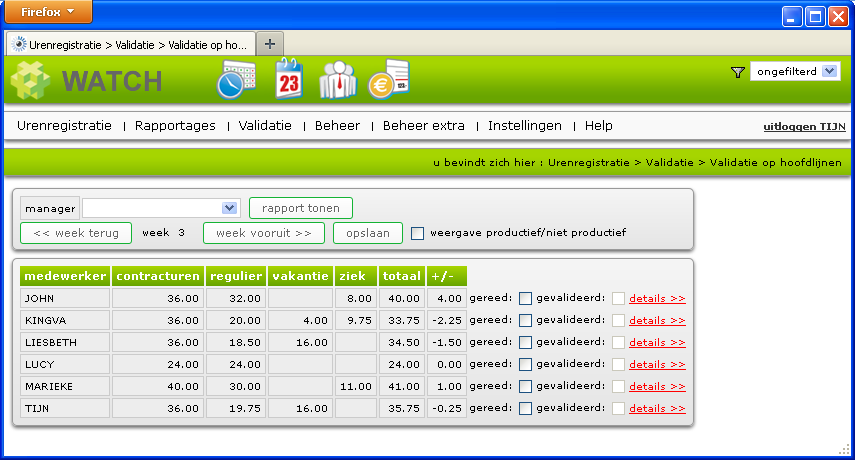Click the contracturen column header

click(x=158, y=276)
